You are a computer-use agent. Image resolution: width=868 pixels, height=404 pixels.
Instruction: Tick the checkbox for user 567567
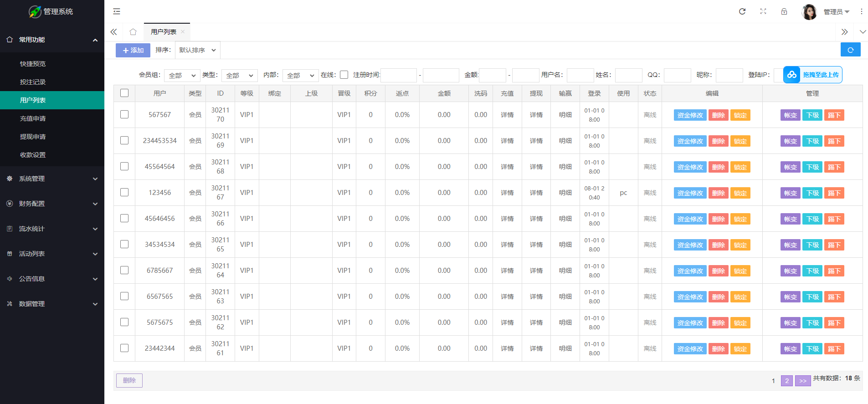[x=124, y=114]
